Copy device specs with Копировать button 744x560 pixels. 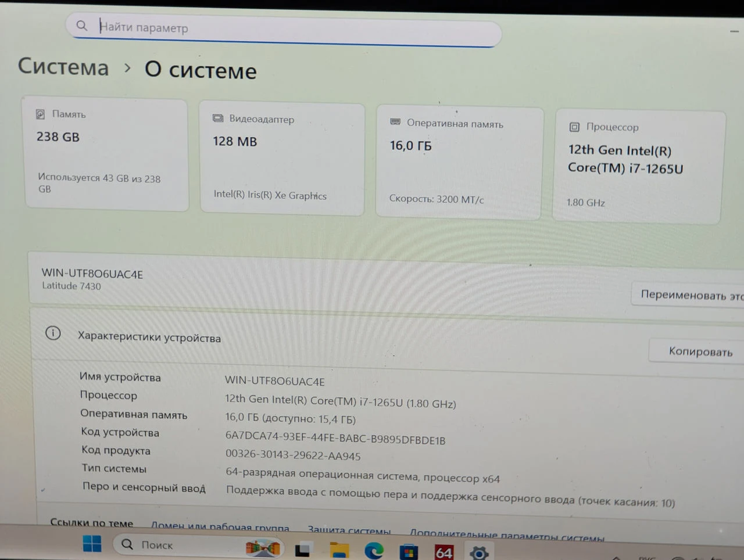pyautogui.click(x=697, y=351)
